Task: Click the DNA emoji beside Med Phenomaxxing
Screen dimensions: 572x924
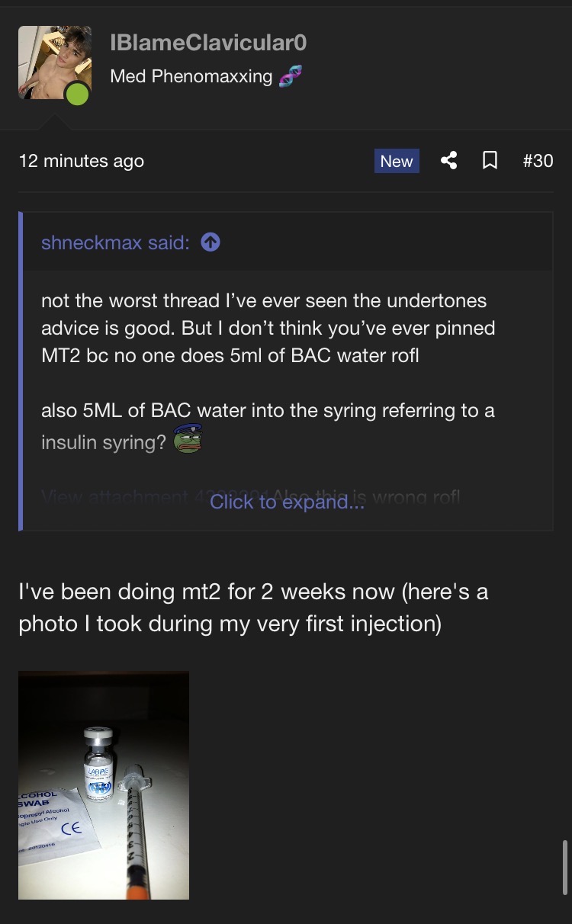Action: (289, 76)
